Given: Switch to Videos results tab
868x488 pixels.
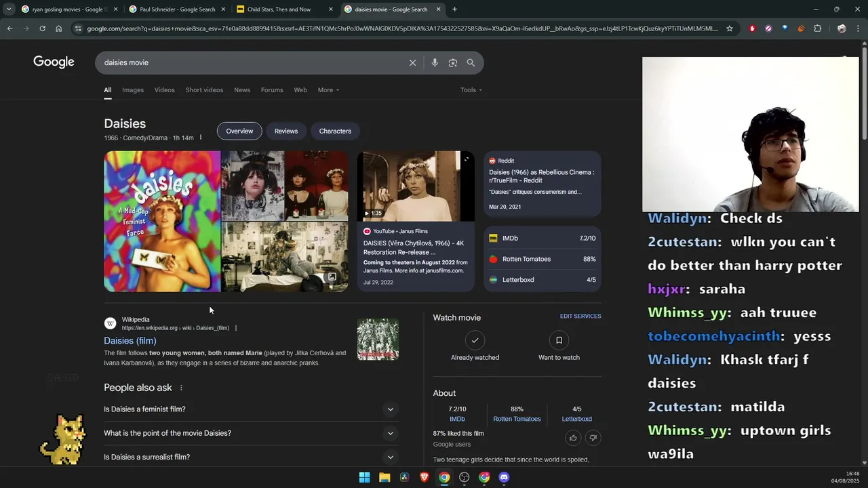Looking at the screenshot, I should [164, 90].
